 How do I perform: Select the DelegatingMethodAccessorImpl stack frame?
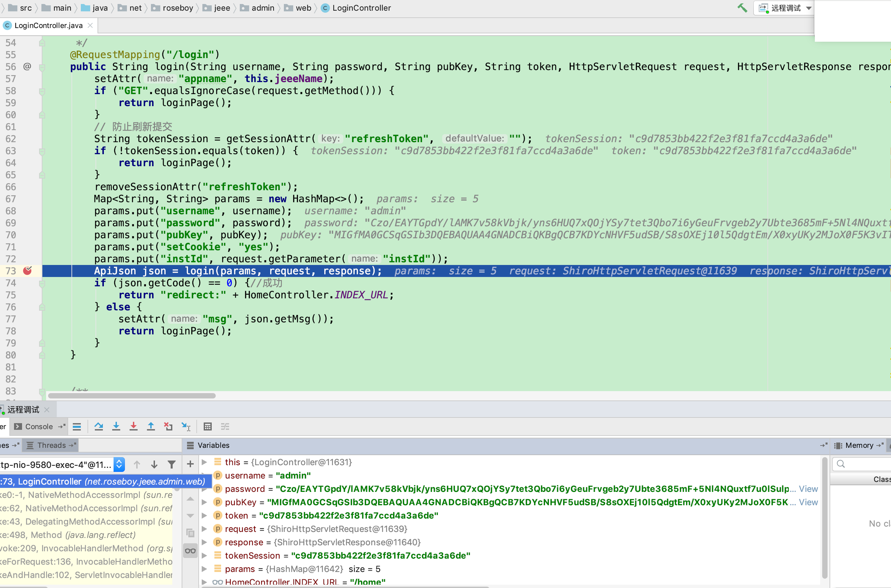point(86,522)
